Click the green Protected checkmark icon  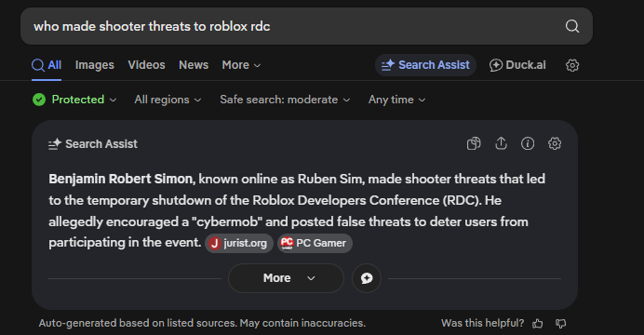[x=39, y=100]
